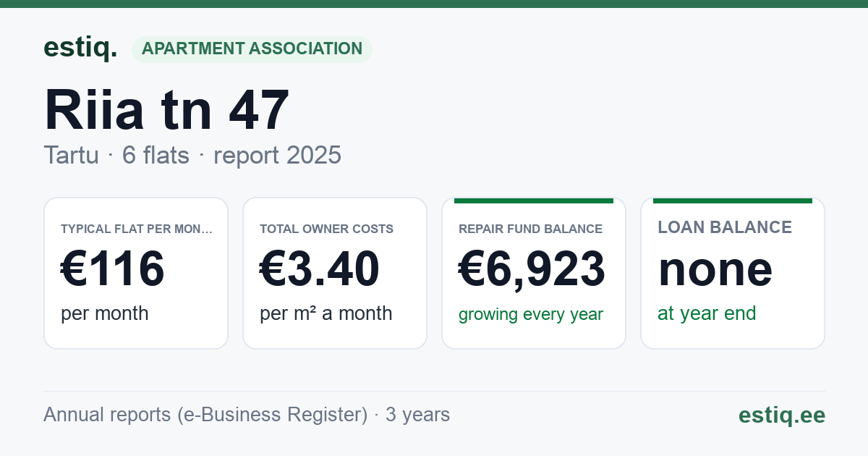Click the €3.40 value
868x456 pixels.
pyautogui.click(x=320, y=269)
